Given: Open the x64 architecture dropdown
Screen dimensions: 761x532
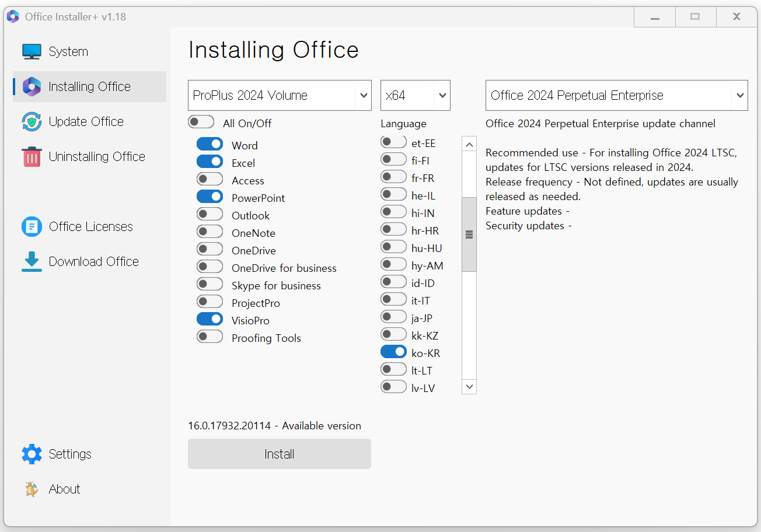Looking at the screenshot, I should 416,95.
